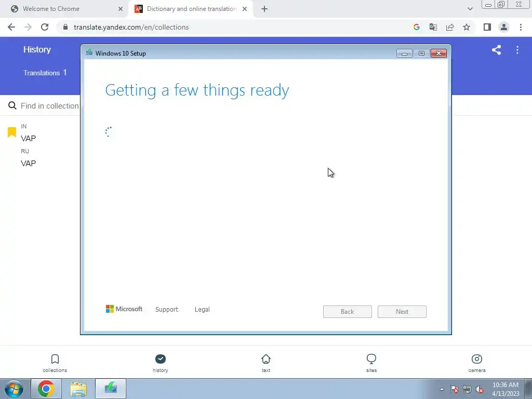Toggle the yellow bookmark on VAP entry
The image size is (532, 399).
pyautogui.click(x=12, y=132)
